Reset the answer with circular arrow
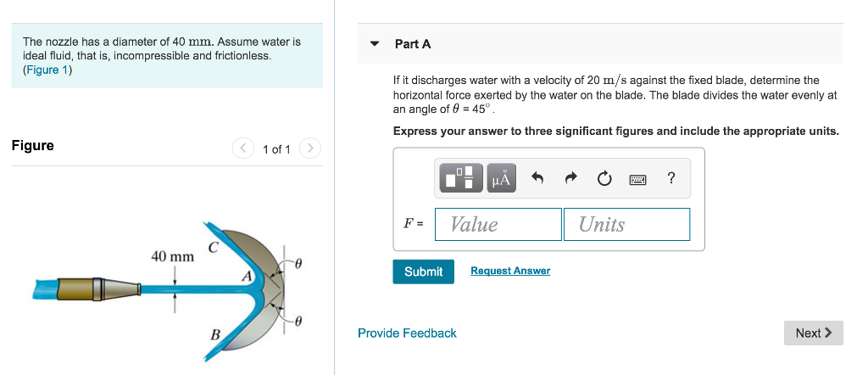The height and width of the screenshot is (375, 868). pos(604,179)
